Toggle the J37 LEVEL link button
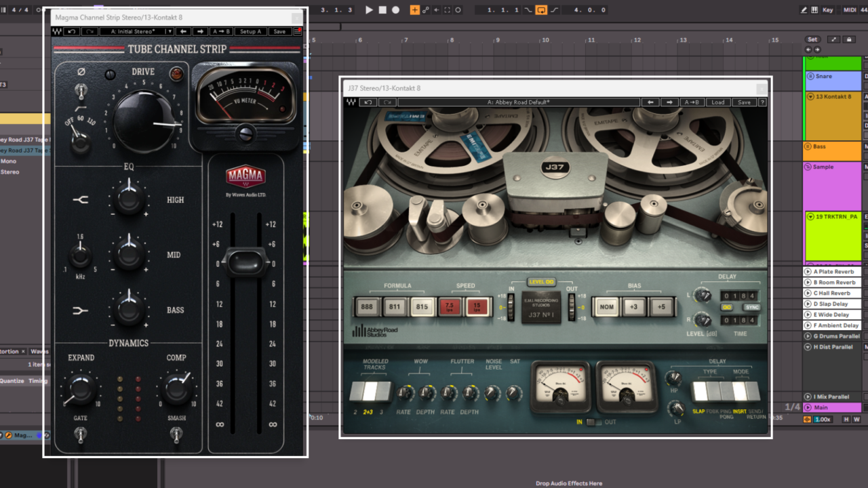The height and width of the screenshot is (488, 868). point(542,281)
